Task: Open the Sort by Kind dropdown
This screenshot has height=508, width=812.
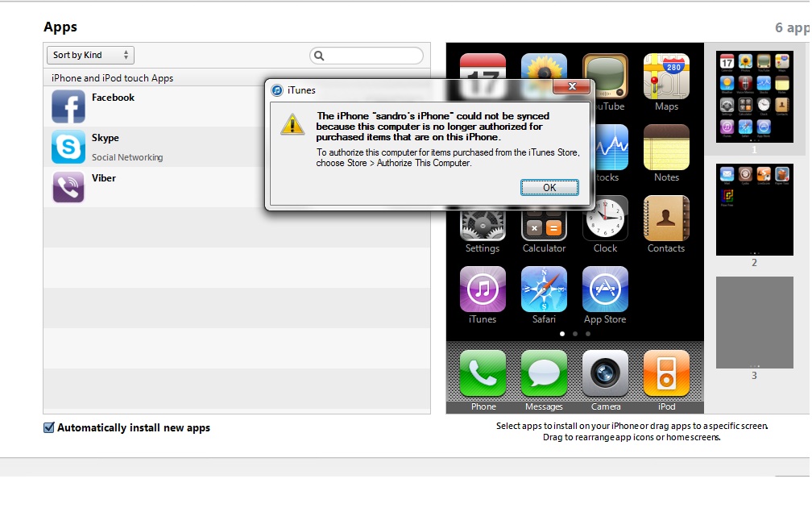Action: click(90, 55)
